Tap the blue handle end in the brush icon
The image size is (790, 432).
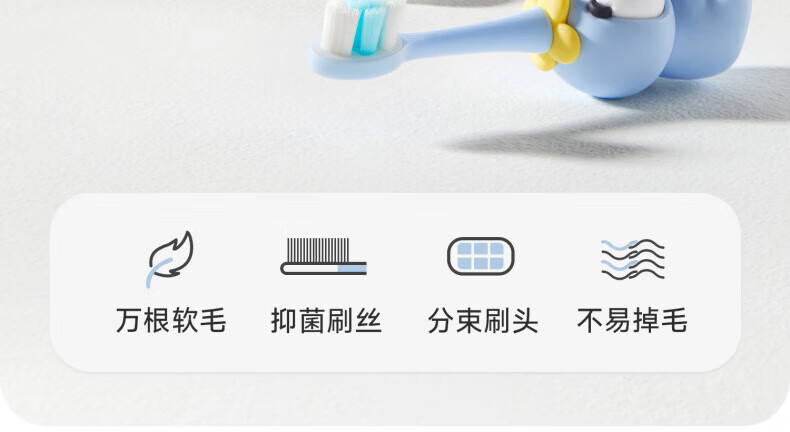click(352, 269)
